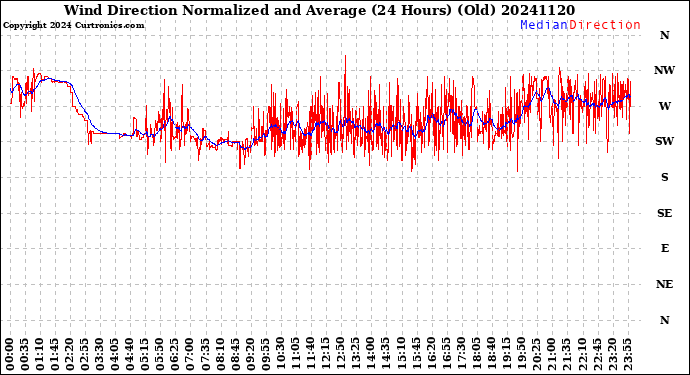Select the "00:35" time axis label

(25, 354)
